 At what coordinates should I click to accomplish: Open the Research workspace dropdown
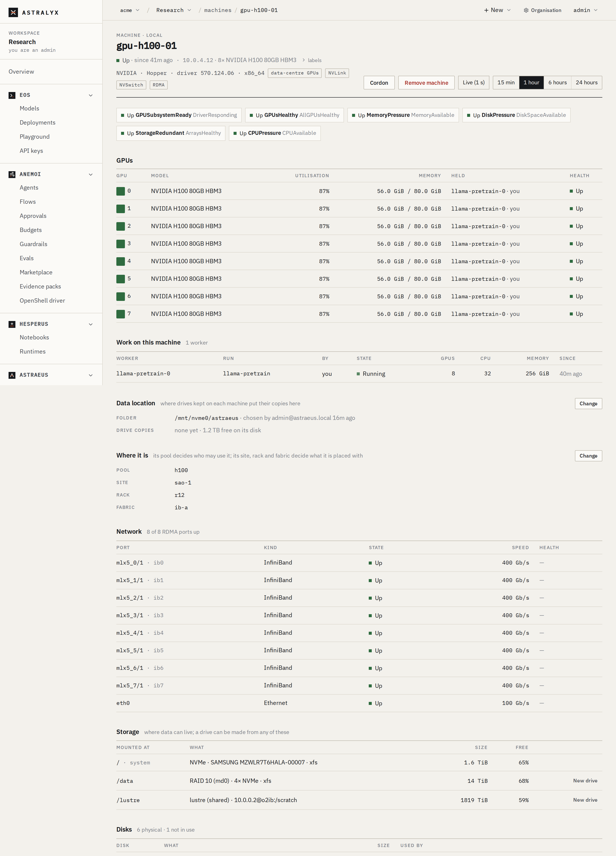(173, 10)
